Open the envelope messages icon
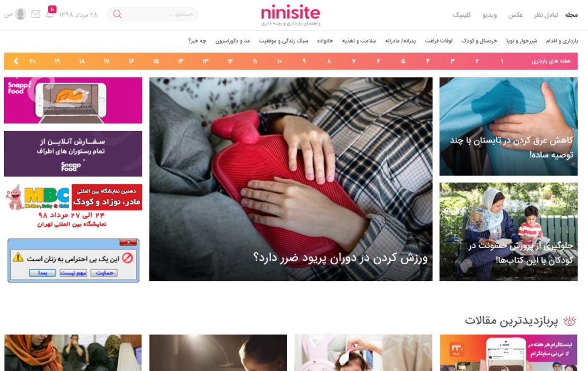Screen dimensions: 588x371 coord(36,14)
